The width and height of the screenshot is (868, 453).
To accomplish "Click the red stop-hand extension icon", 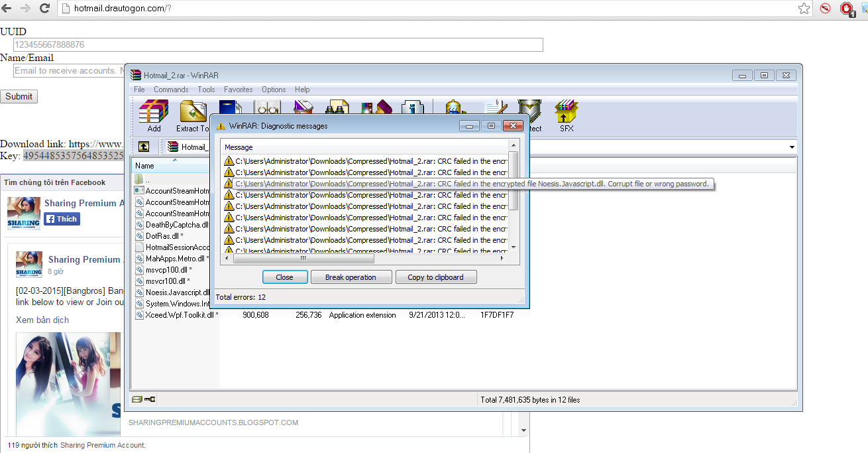I will 846,9.
